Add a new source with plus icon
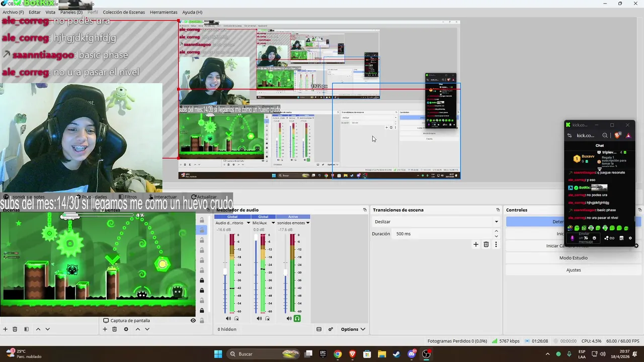 click(x=105, y=329)
